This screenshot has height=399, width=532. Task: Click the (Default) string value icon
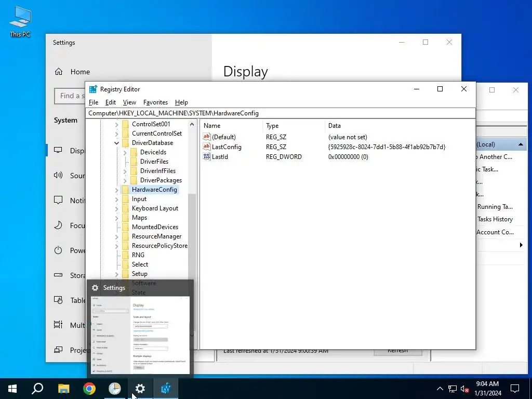[207, 137]
